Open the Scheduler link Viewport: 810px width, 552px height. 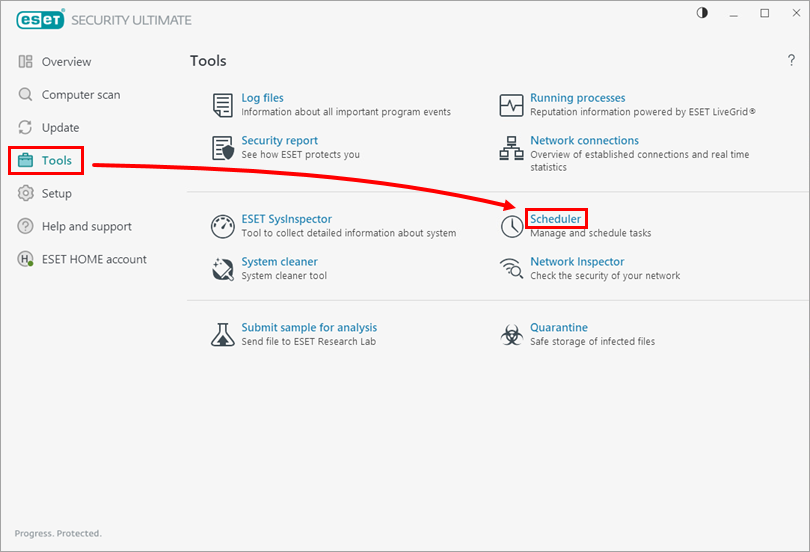555,219
